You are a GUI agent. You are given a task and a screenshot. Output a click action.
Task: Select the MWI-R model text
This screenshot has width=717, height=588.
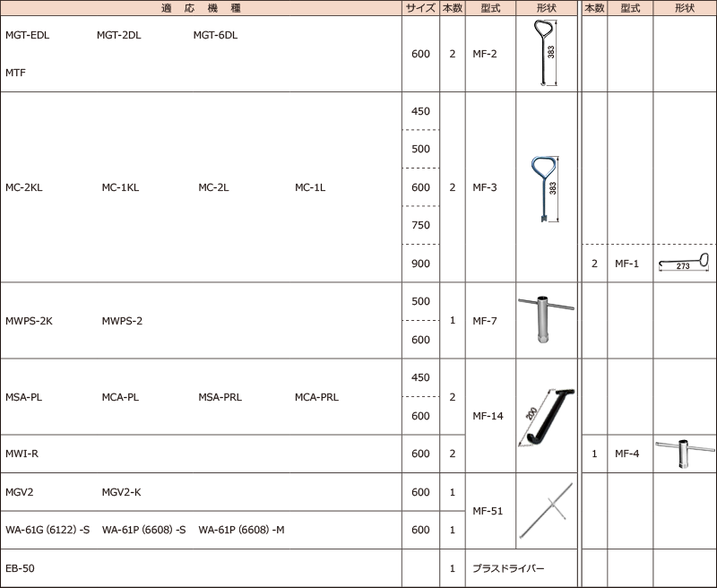[x=22, y=454]
